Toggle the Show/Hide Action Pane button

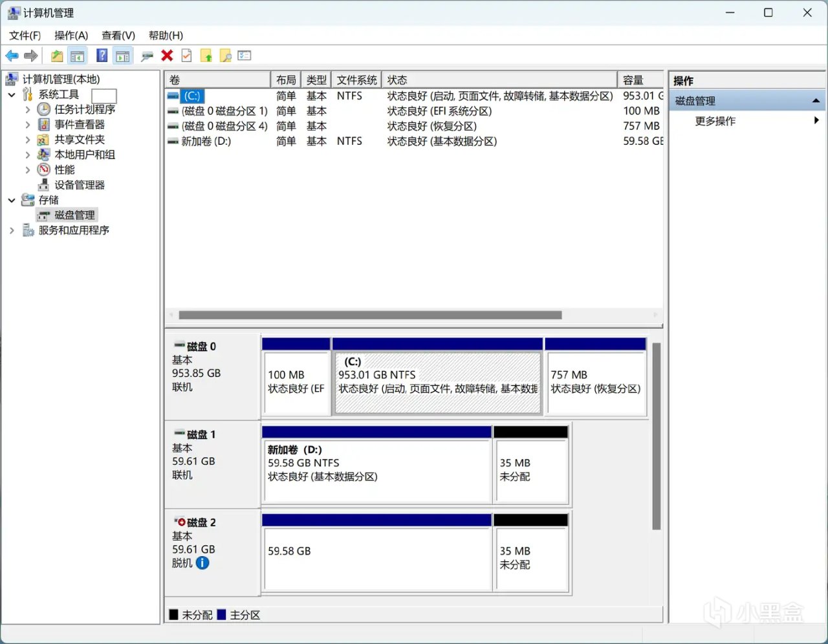point(122,56)
